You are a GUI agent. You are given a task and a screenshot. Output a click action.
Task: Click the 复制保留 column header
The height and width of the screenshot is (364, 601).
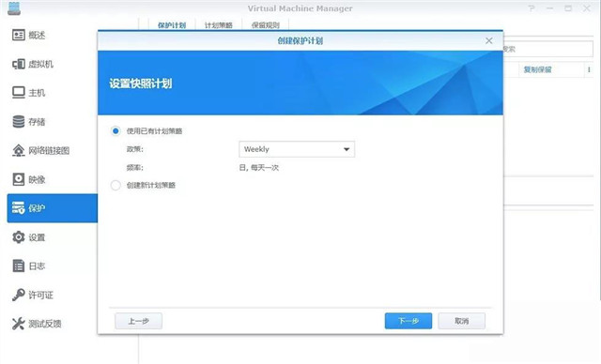point(537,69)
